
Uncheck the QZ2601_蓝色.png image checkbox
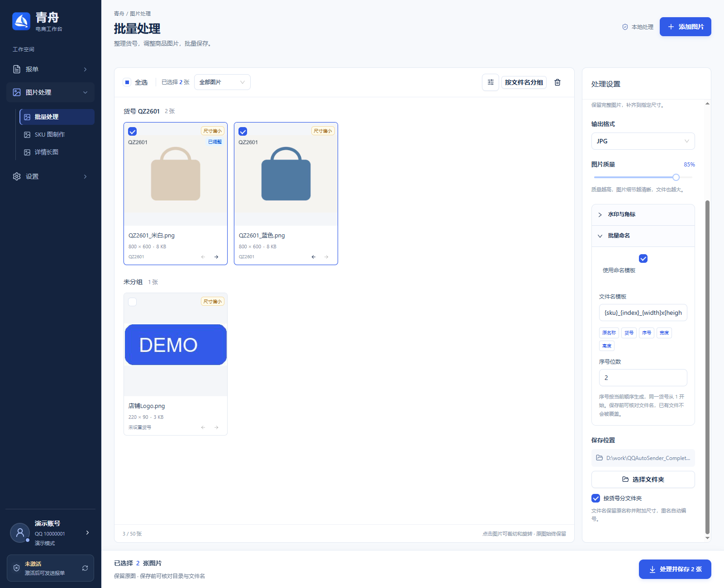pyautogui.click(x=243, y=132)
